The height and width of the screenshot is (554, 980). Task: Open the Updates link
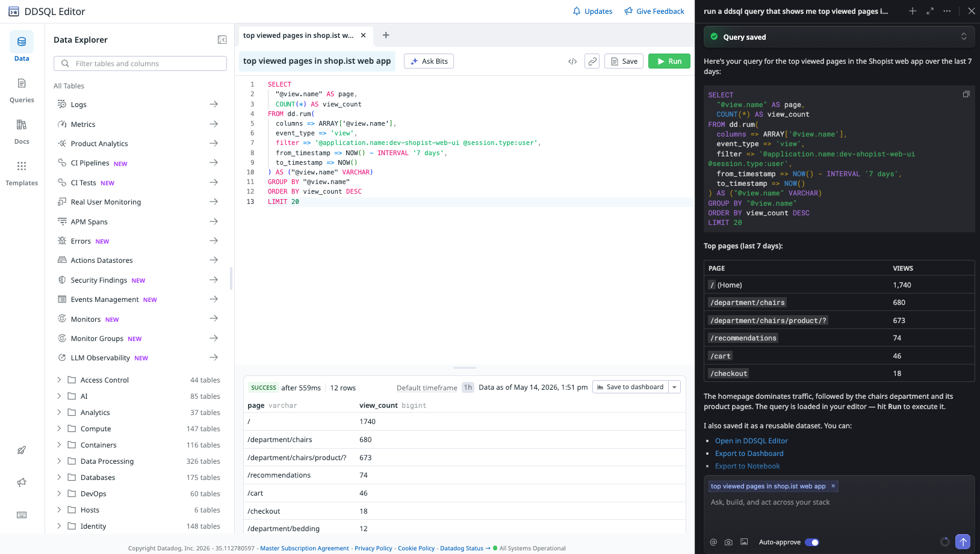click(x=592, y=11)
